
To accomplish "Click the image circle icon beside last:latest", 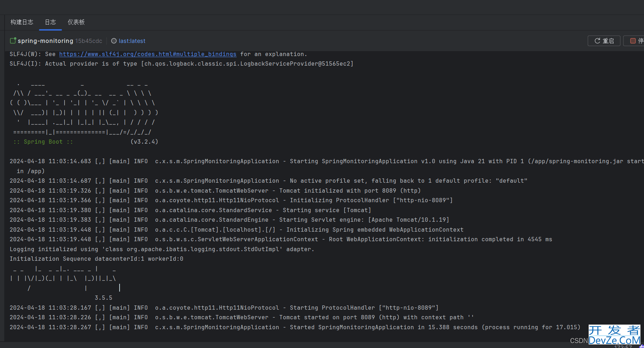I will (x=114, y=41).
